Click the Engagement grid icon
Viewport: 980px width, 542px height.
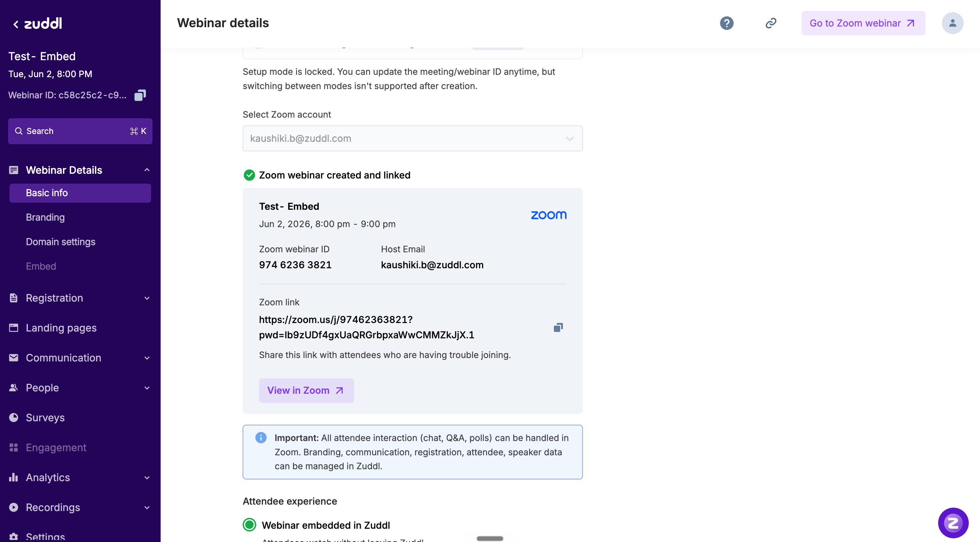[14, 447]
